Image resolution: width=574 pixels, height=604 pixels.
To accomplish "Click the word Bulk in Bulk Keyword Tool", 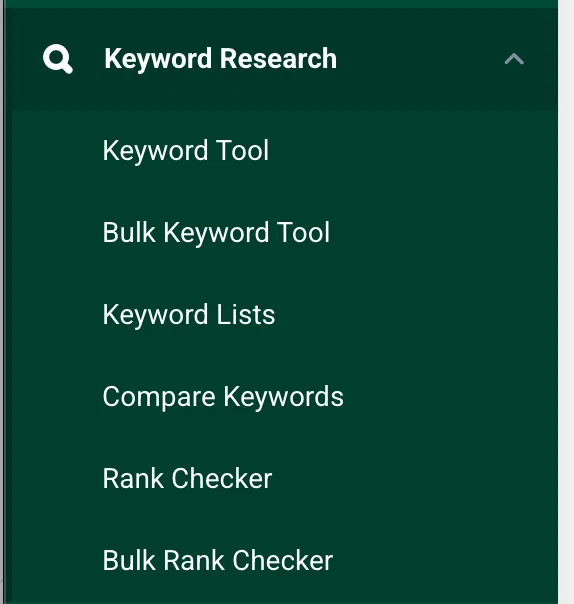I will [129, 232].
